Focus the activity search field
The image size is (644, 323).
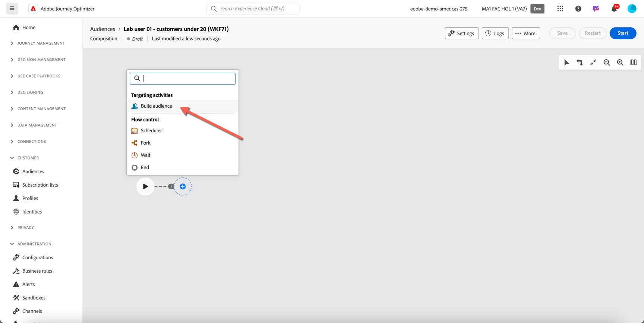pos(183,79)
